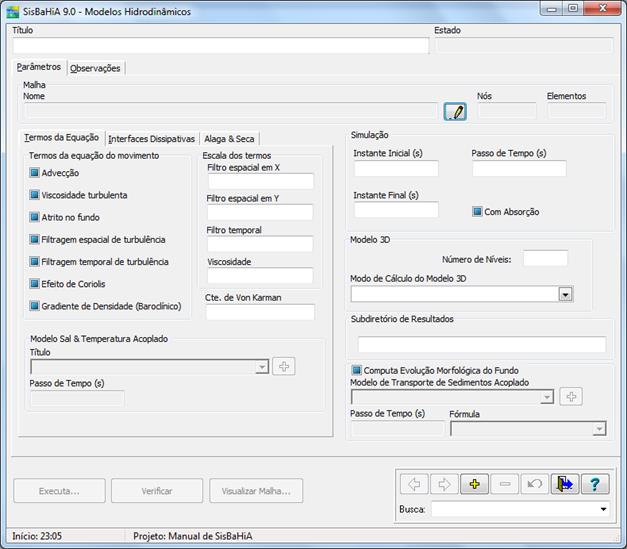This screenshot has width=627, height=549.
Task: Click plus icon beside Transporte de Sedimentos model
Action: pyautogui.click(x=571, y=396)
